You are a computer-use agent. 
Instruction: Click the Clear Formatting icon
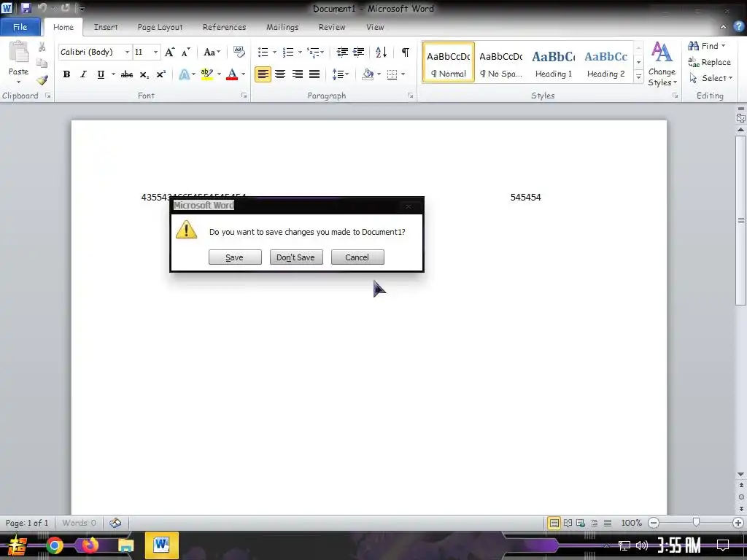click(239, 52)
